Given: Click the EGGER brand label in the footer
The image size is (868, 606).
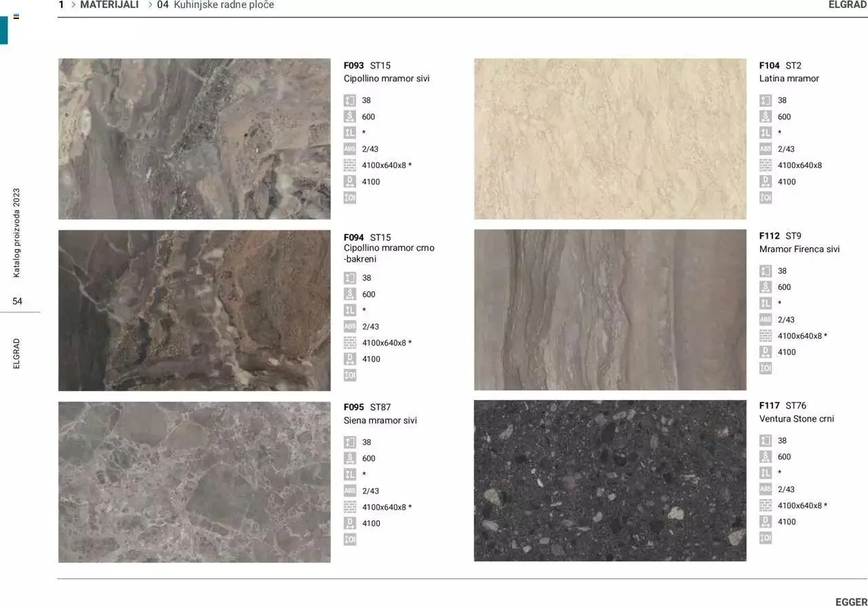Looking at the screenshot, I should [x=850, y=601].
